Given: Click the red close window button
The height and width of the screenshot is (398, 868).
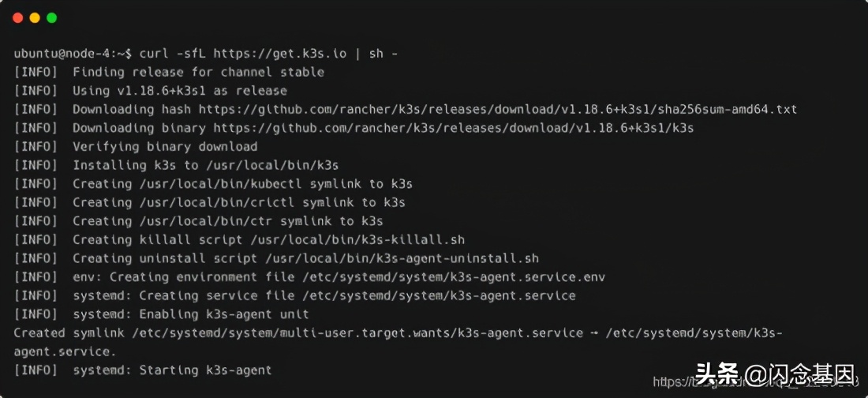Looking at the screenshot, I should (x=18, y=17).
